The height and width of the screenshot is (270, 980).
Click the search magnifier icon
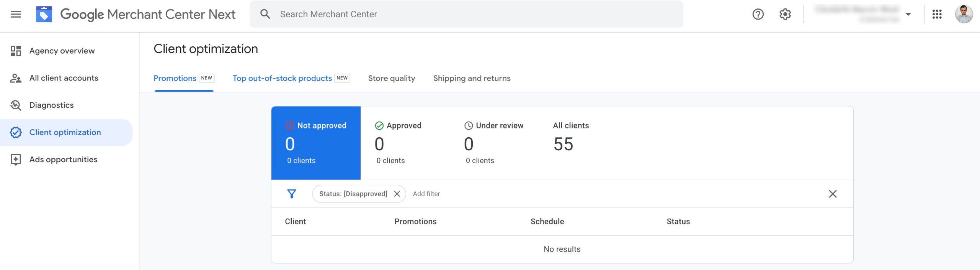point(265,14)
